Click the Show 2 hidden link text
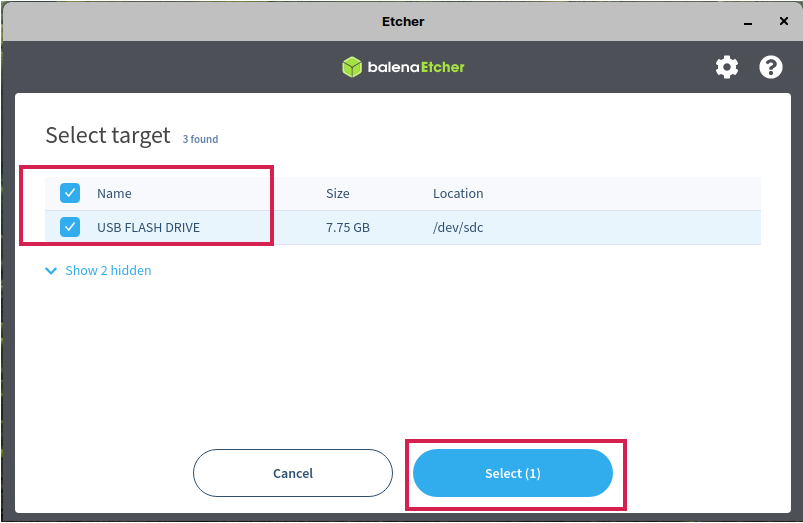This screenshot has height=523, width=803. tap(108, 271)
